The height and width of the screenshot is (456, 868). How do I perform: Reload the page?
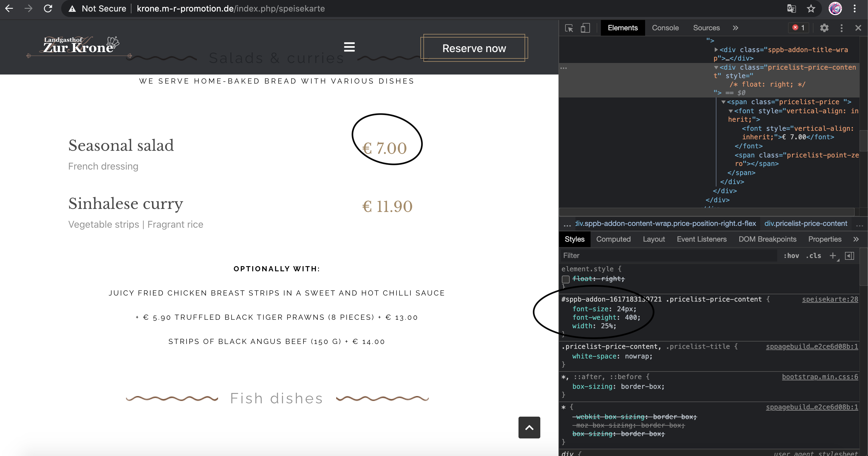tap(48, 8)
